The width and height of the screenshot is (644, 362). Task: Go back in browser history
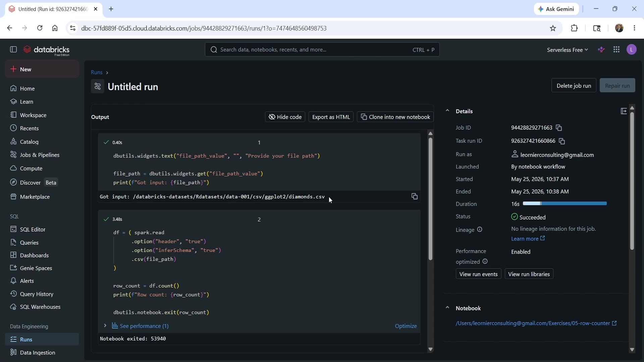tap(9, 28)
